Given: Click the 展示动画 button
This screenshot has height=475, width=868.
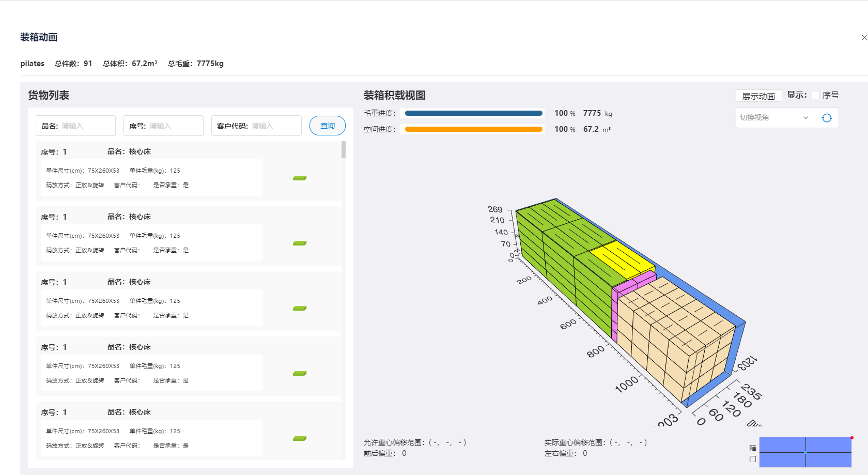Looking at the screenshot, I should [x=758, y=96].
